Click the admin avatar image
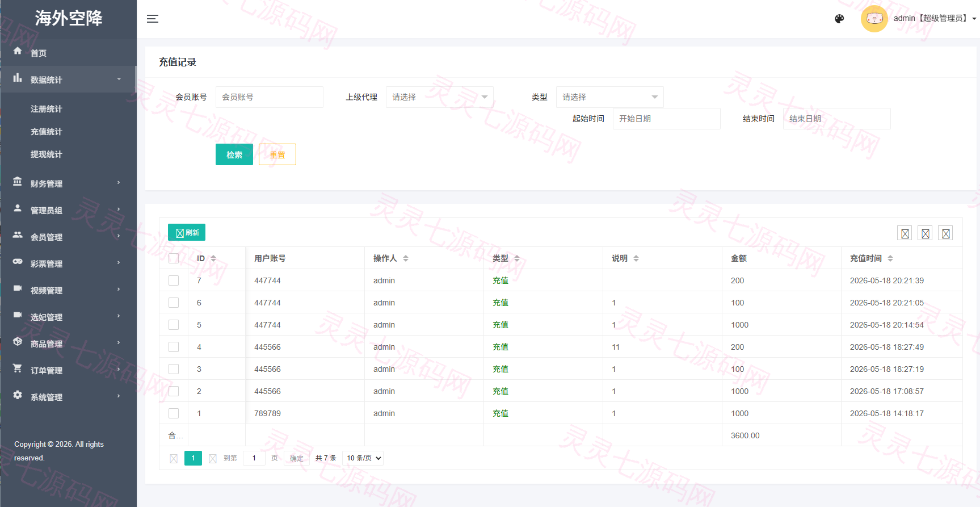This screenshot has width=980, height=507. click(874, 19)
